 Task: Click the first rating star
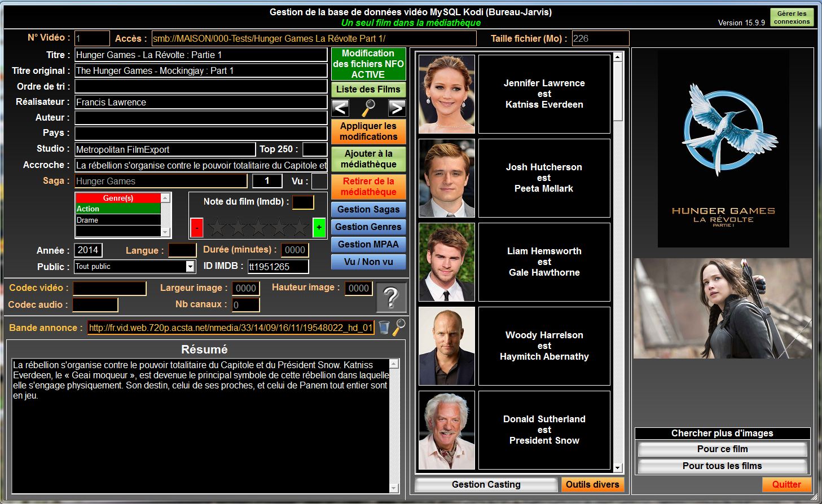pos(217,228)
